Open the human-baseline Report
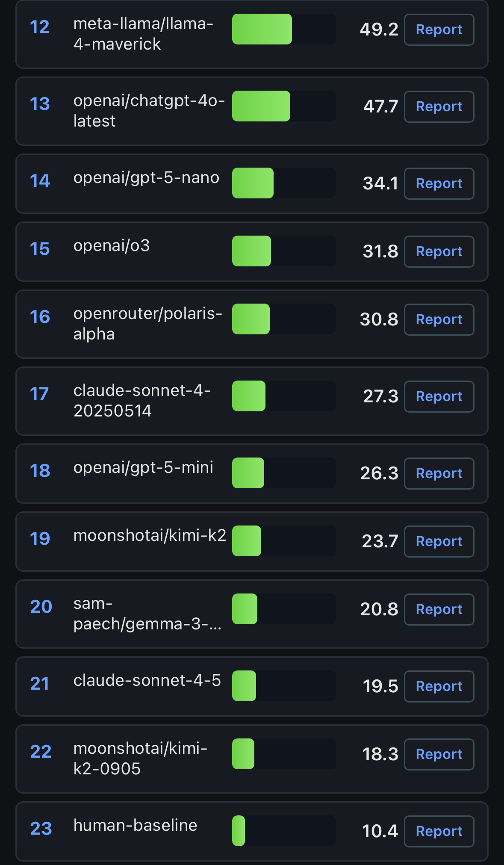The image size is (504, 865). pyautogui.click(x=439, y=832)
